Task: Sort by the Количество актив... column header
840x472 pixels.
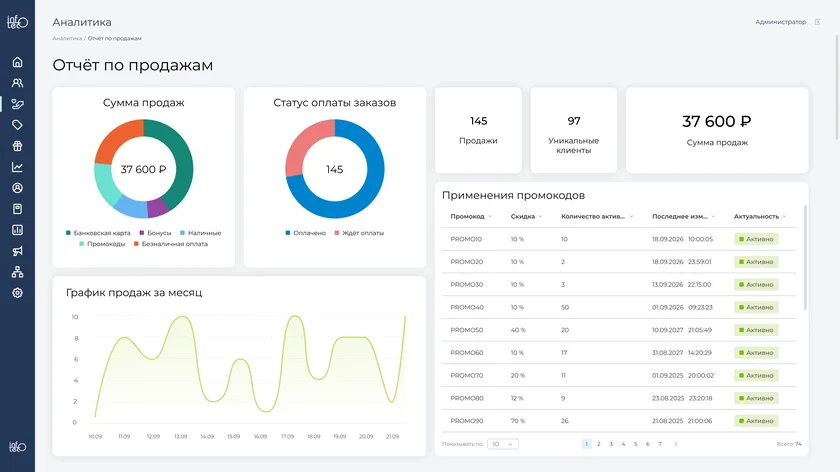Action: click(597, 216)
